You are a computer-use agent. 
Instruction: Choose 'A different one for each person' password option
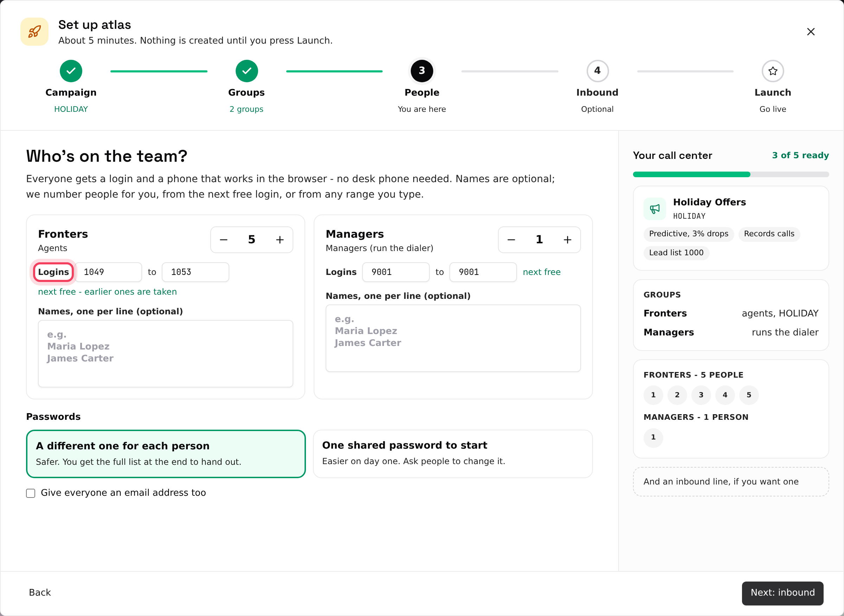[x=166, y=454]
